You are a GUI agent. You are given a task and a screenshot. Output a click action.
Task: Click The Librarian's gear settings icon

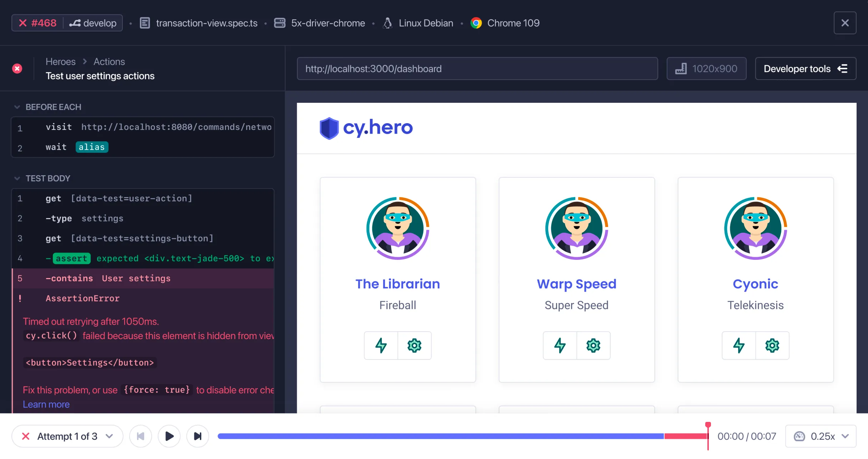pos(414,345)
